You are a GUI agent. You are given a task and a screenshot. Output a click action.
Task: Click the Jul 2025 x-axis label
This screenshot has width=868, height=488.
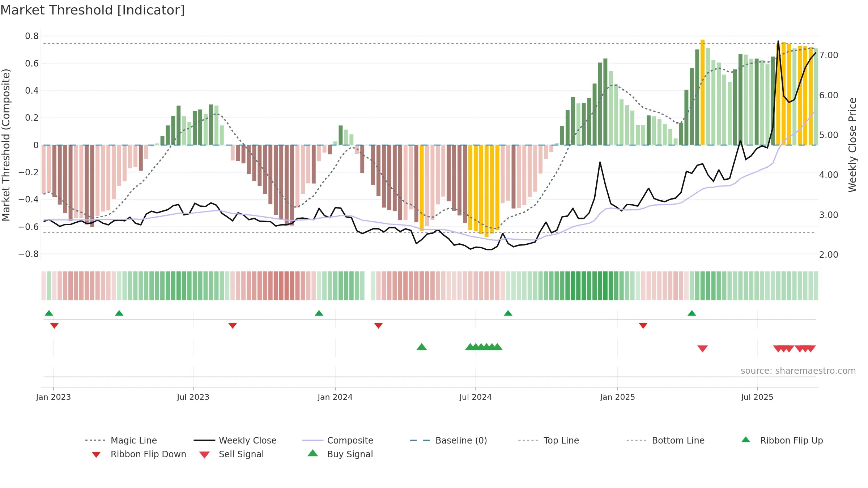point(757,397)
